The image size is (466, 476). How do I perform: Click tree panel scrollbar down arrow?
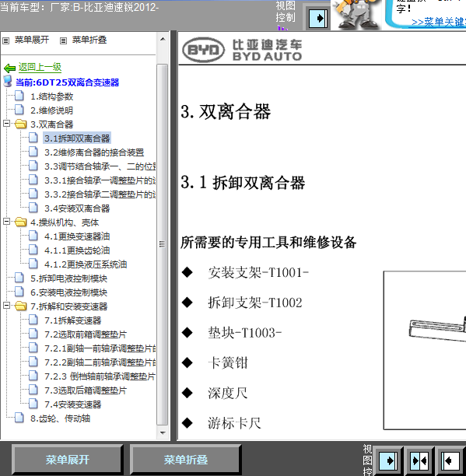tap(163, 433)
